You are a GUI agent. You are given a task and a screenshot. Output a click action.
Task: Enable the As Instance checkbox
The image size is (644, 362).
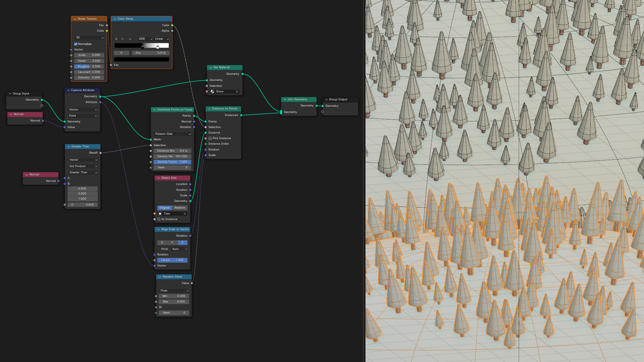[x=159, y=219]
